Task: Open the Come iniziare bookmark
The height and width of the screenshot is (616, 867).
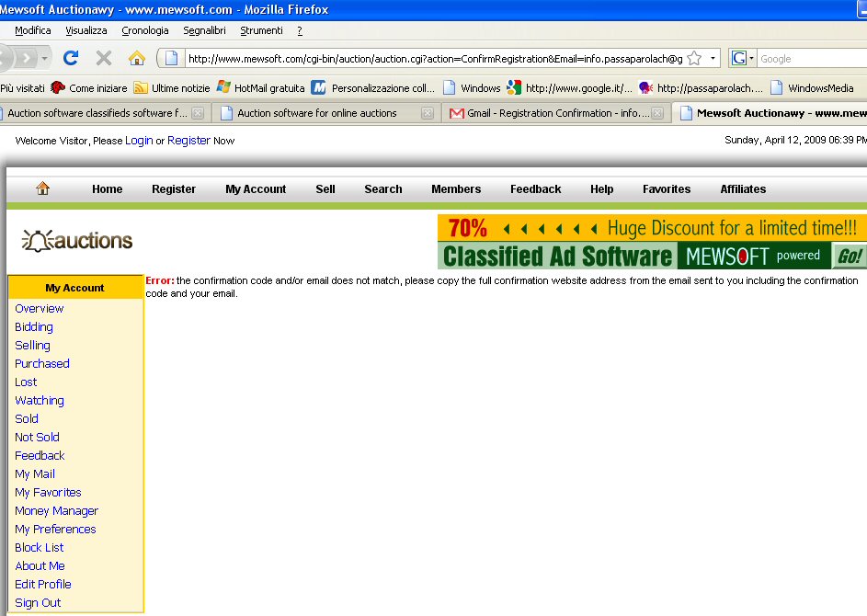Action: (89, 88)
